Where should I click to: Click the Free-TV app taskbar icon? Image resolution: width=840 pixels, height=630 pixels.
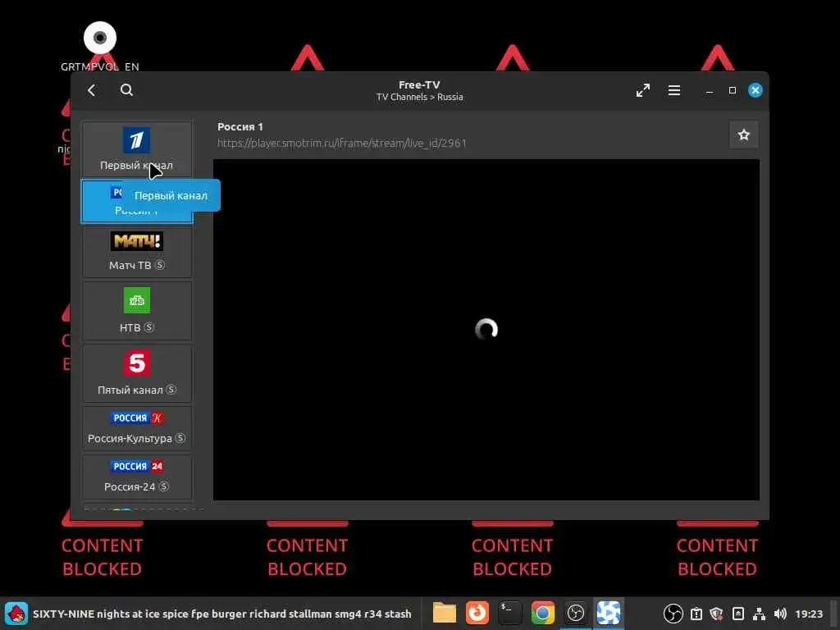click(x=608, y=613)
